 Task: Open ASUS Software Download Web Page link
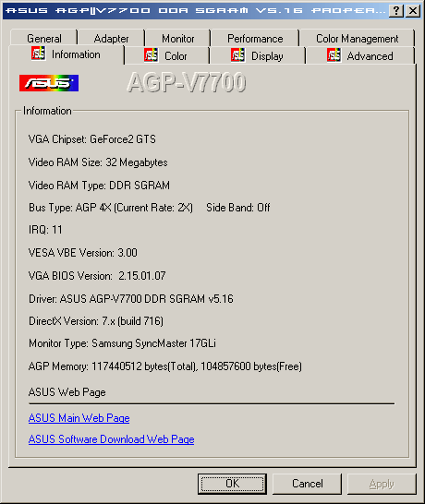(111, 439)
